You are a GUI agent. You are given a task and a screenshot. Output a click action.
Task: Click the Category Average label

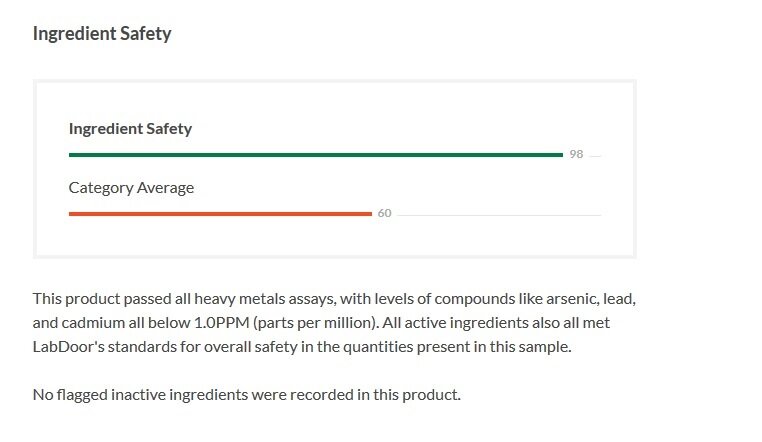pos(131,187)
